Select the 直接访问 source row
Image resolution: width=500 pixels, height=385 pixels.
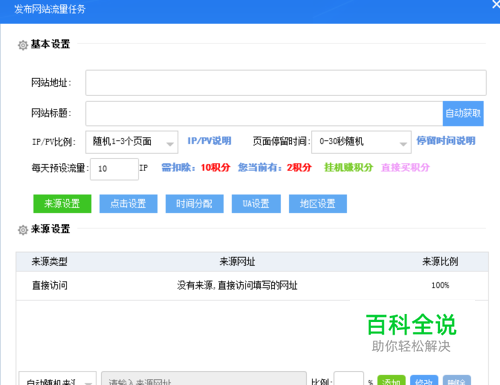pyautogui.click(x=252, y=286)
